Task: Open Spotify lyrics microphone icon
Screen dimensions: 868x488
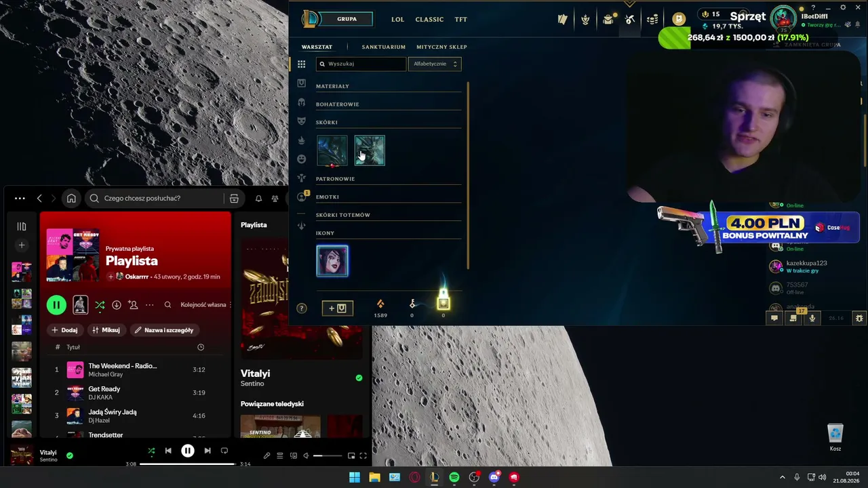Action: coord(267,455)
